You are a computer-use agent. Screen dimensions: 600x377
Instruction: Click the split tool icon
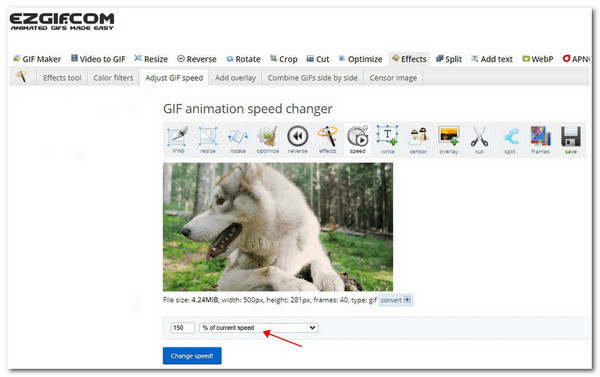pyautogui.click(x=510, y=139)
